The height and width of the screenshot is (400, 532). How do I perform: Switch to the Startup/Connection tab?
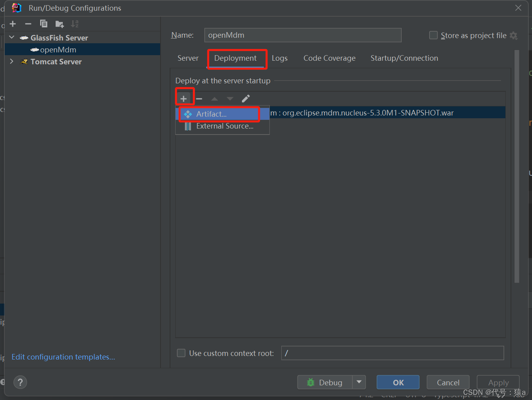(x=404, y=58)
